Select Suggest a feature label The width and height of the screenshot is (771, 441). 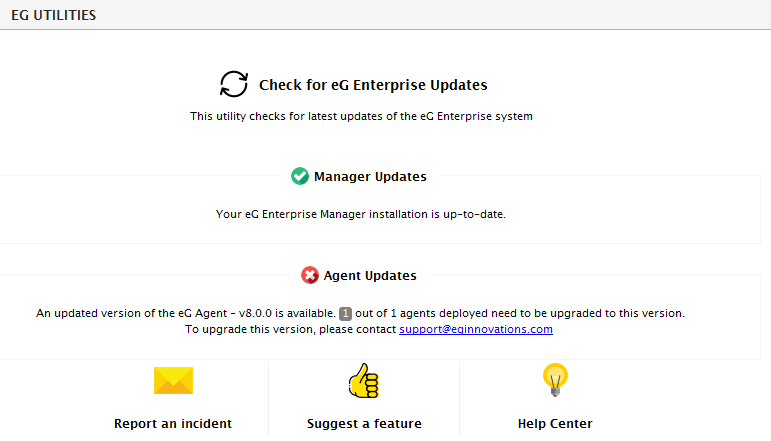(x=364, y=424)
